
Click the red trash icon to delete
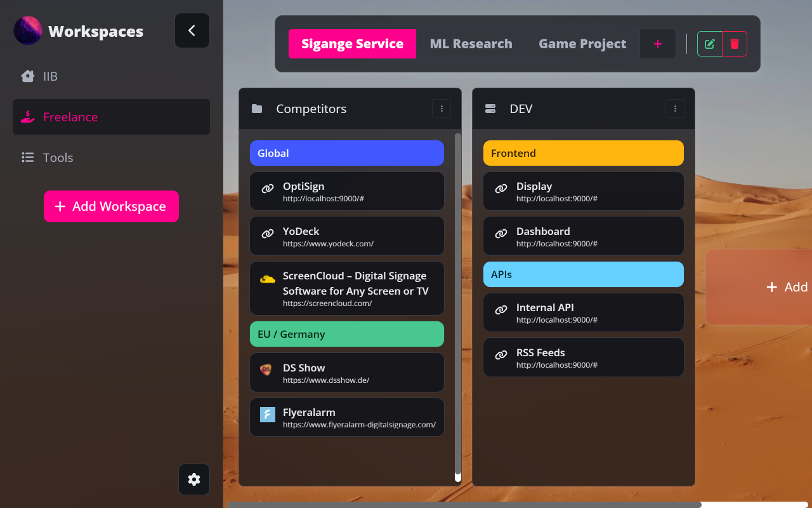click(735, 44)
